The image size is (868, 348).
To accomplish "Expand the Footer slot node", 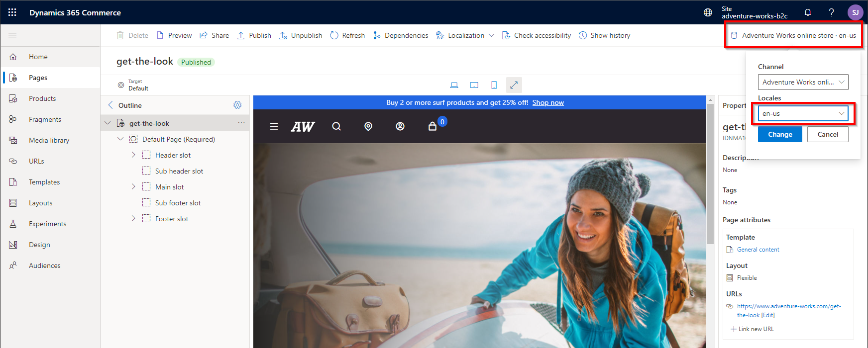I will click(x=133, y=218).
